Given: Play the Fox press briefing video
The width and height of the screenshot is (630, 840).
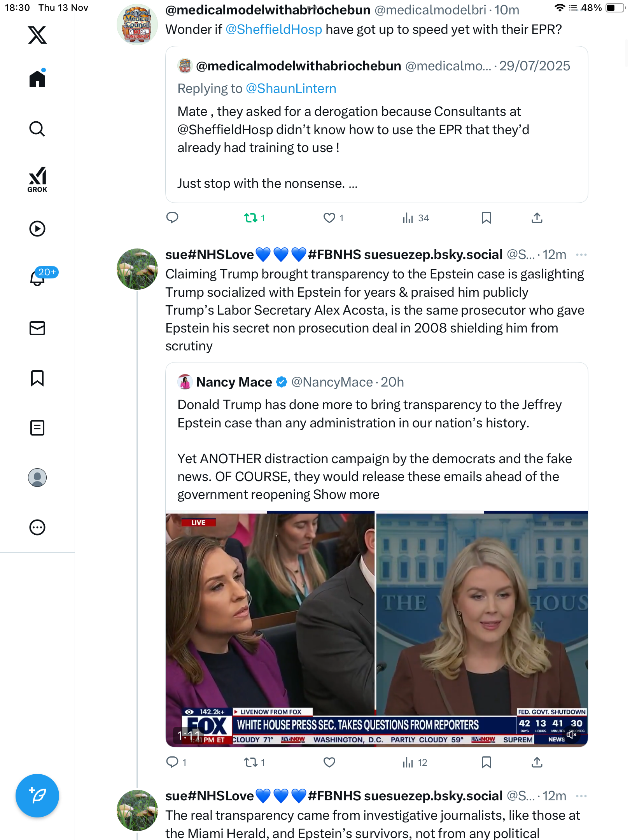Looking at the screenshot, I should point(376,628).
